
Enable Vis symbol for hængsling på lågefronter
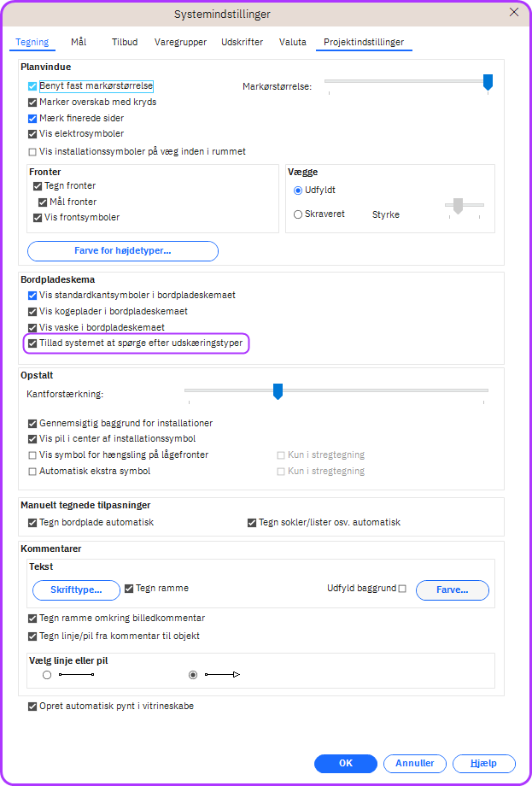[32, 455]
